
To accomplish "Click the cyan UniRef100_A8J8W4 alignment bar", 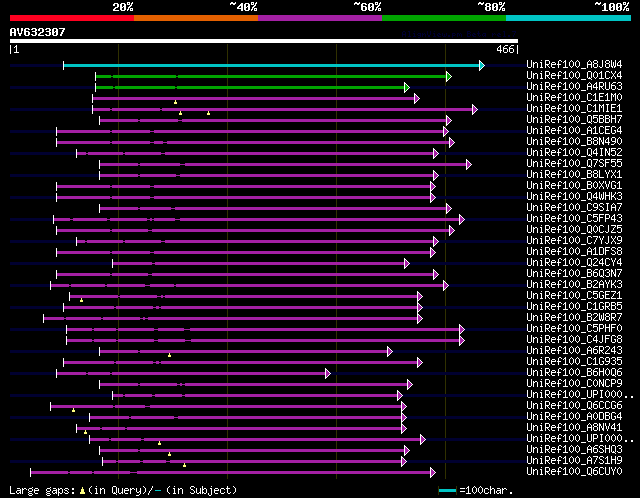I will 271,65.
